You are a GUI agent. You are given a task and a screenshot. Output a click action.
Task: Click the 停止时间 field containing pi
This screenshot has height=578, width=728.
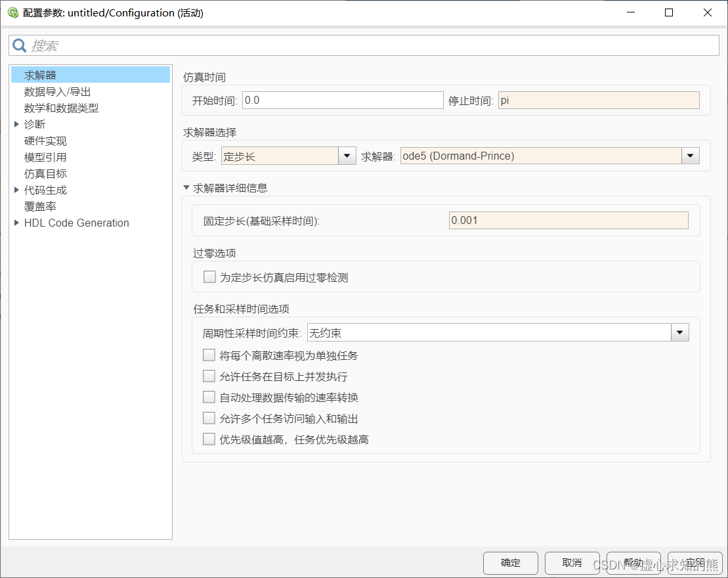tap(599, 100)
